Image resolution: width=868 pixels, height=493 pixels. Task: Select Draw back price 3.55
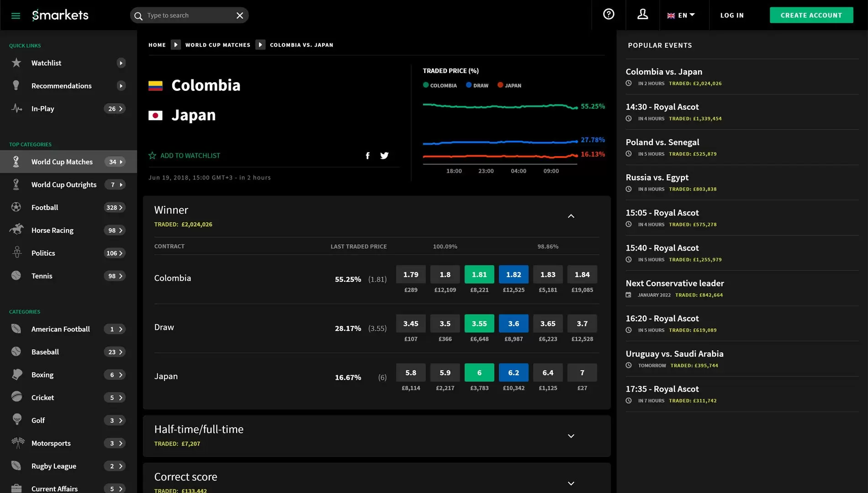[479, 323]
